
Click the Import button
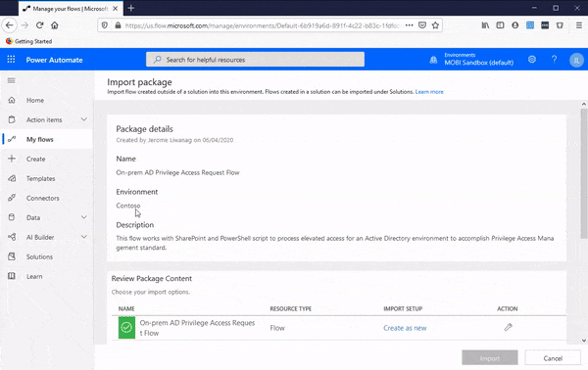pyautogui.click(x=490, y=358)
